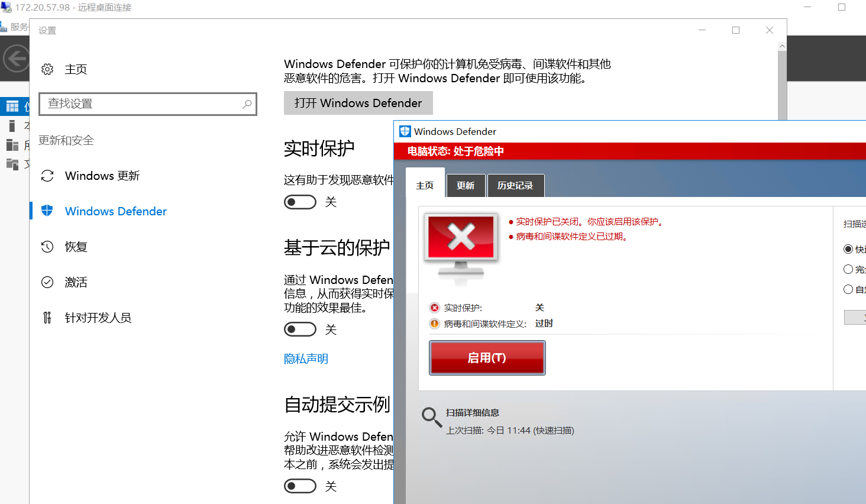Click the 实时保护已关闭 warning message
The height and width of the screenshot is (504, 866).
click(x=590, y=222)
